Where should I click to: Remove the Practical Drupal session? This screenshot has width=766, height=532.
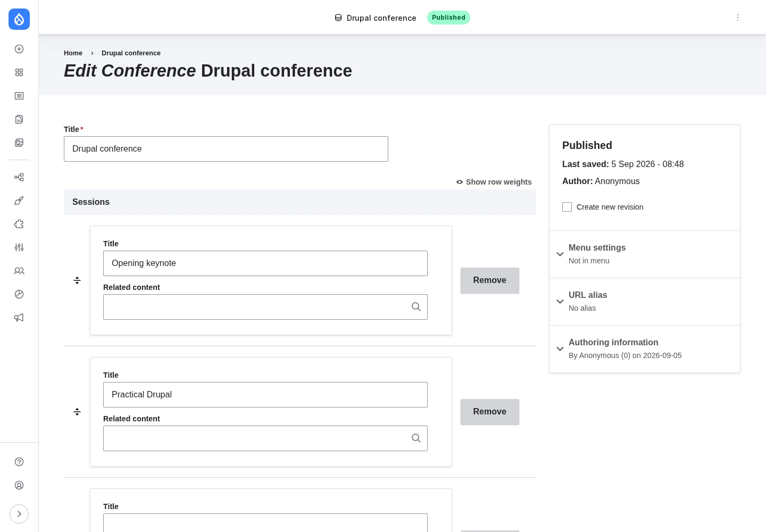490,412
